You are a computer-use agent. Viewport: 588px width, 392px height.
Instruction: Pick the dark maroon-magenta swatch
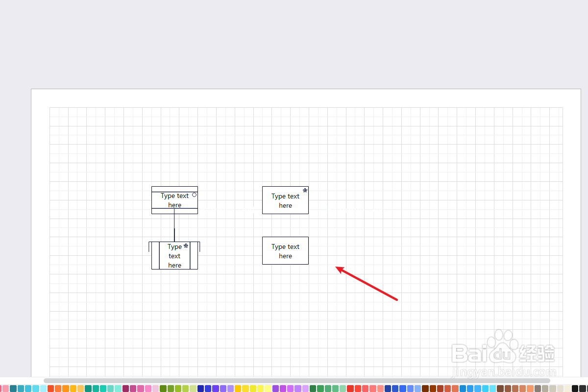pyautogui.click(x=126, y=389)
